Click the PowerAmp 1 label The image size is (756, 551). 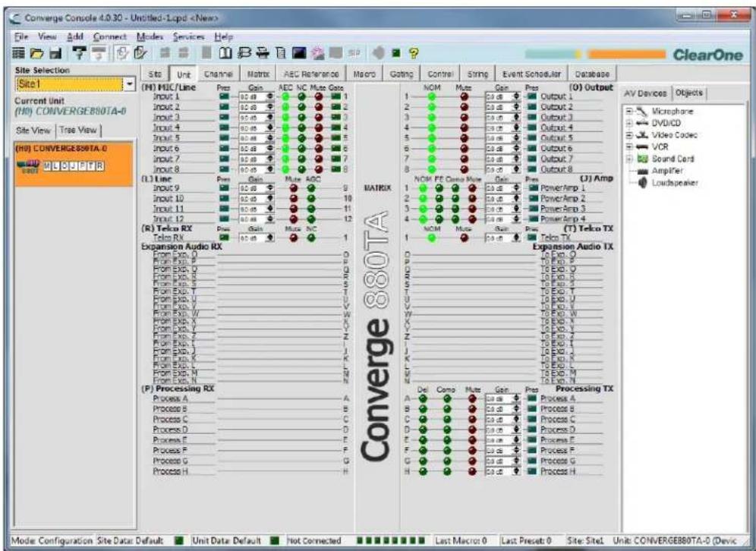coord(562,188)
